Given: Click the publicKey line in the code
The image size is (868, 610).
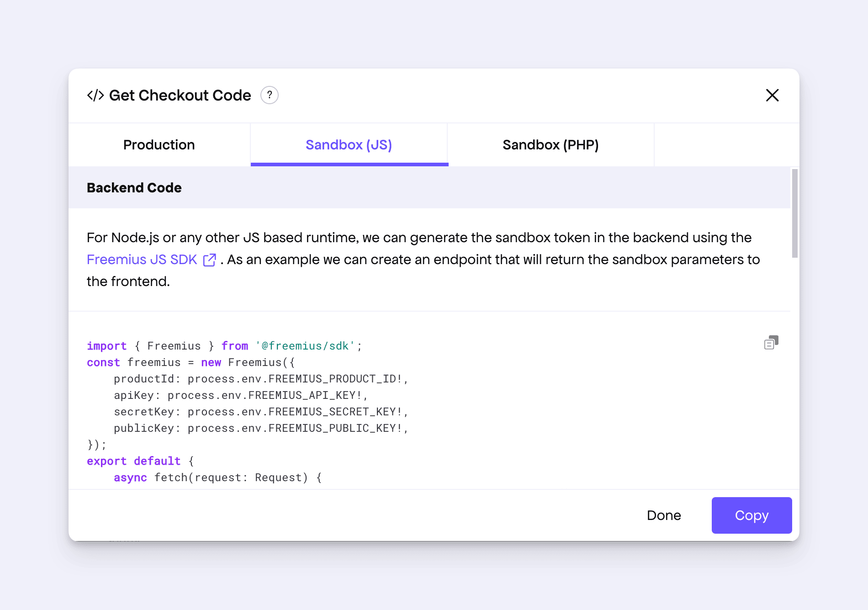Looking at the screenshot, I should tap(260, 428).
